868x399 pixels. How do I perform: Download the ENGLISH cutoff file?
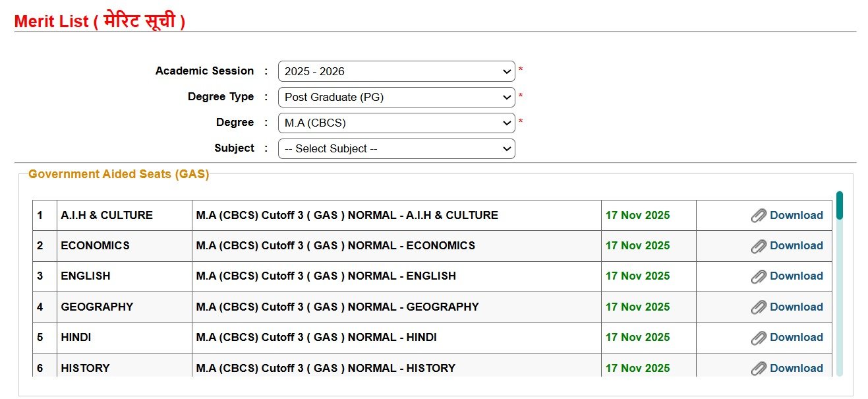coord(796,276)
